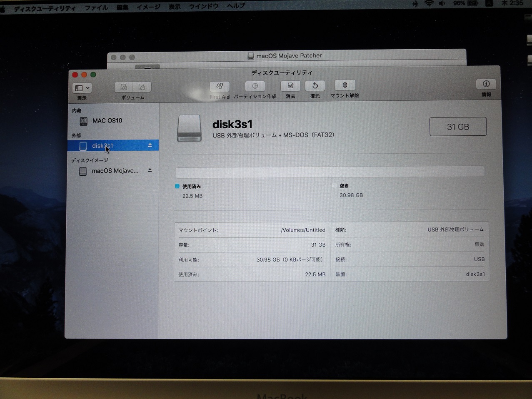This screenshot has width=532, height=399.
Task: Open the ファイル menu
Action: pos(96,7)
